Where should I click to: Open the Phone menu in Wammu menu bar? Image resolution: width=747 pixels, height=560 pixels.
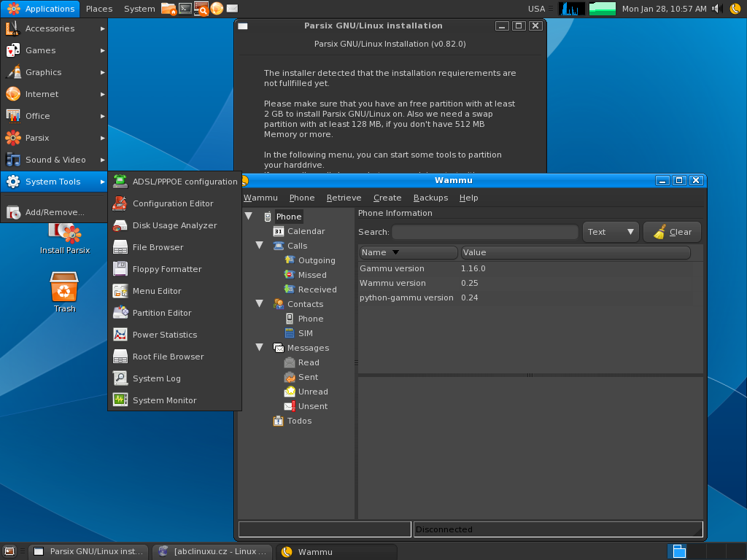coord(302,198)
